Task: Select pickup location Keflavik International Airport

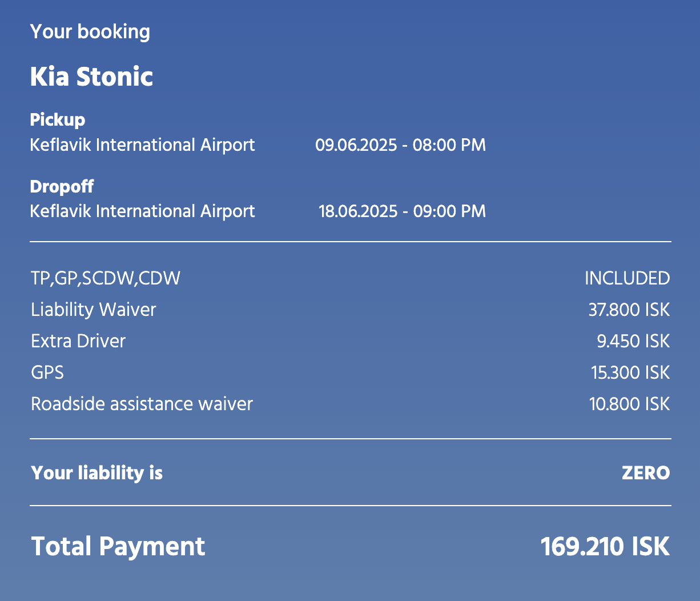Action: (143, 145)
